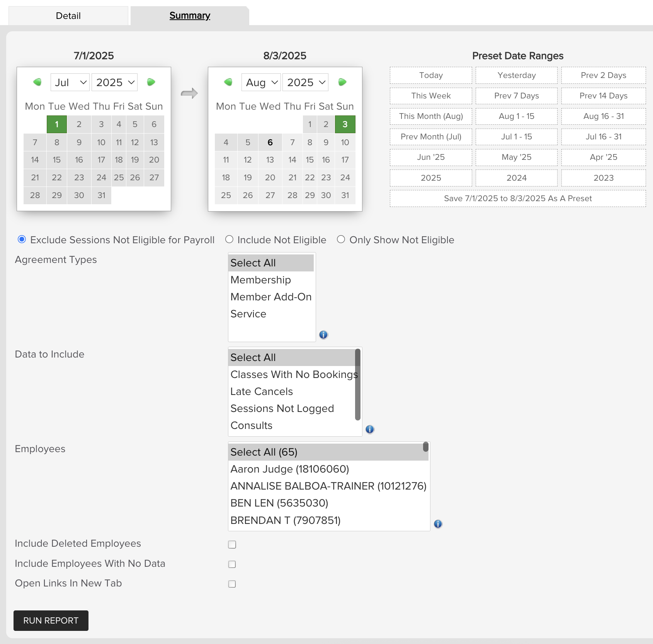
Task: Select the Include Not Eligible radio option
Action: [229, 239]
